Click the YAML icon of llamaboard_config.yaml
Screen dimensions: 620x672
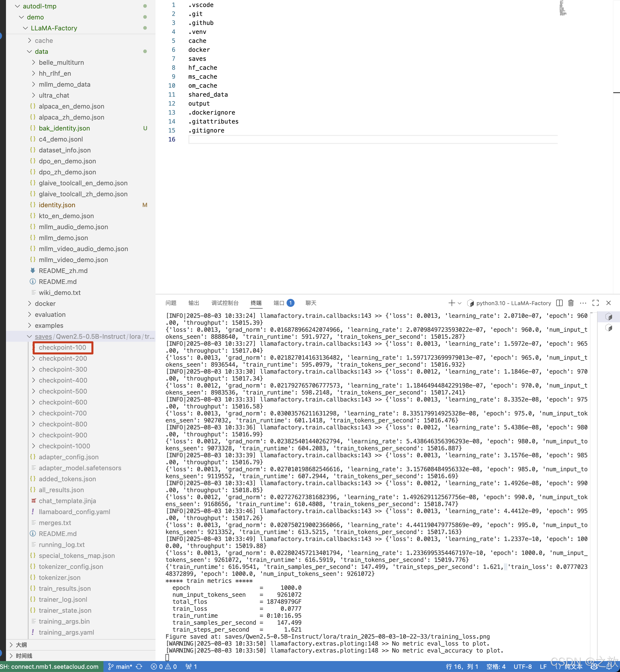(x=33, y=512)
